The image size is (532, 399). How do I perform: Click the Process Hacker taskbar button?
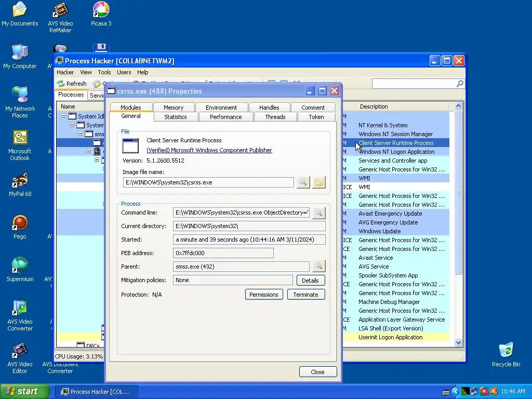(96, 392)
